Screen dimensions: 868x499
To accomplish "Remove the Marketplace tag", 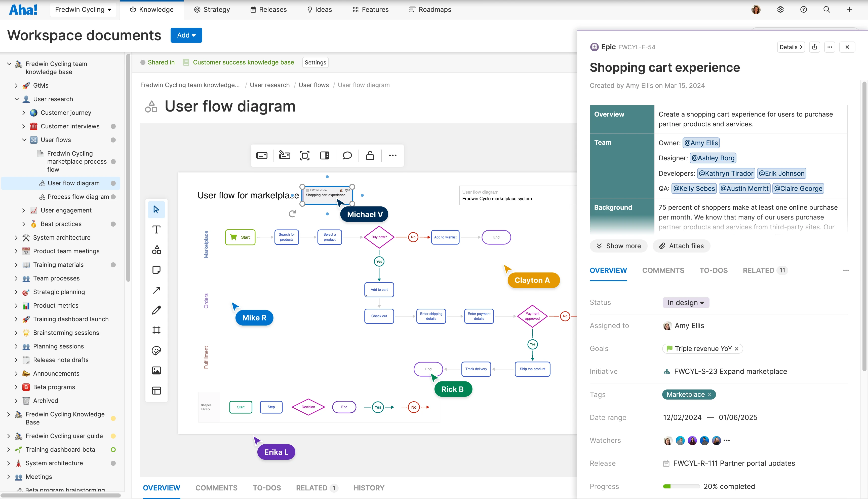I will point(709,395).
